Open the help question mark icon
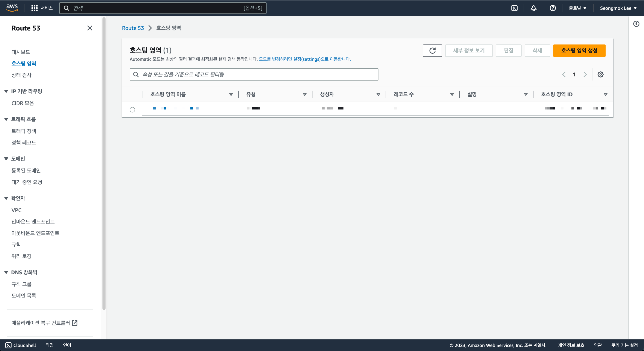644x351 pixels. click(553, 8)
